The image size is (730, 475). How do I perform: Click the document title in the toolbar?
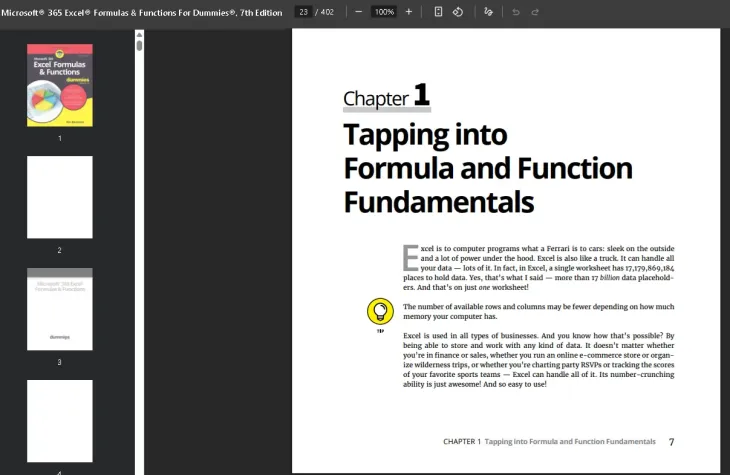click(141, 12)
